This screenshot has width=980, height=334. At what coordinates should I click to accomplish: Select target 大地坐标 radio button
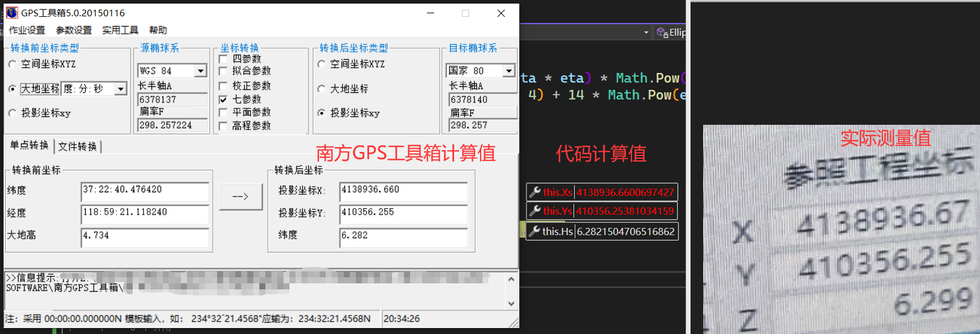(321, 89)
